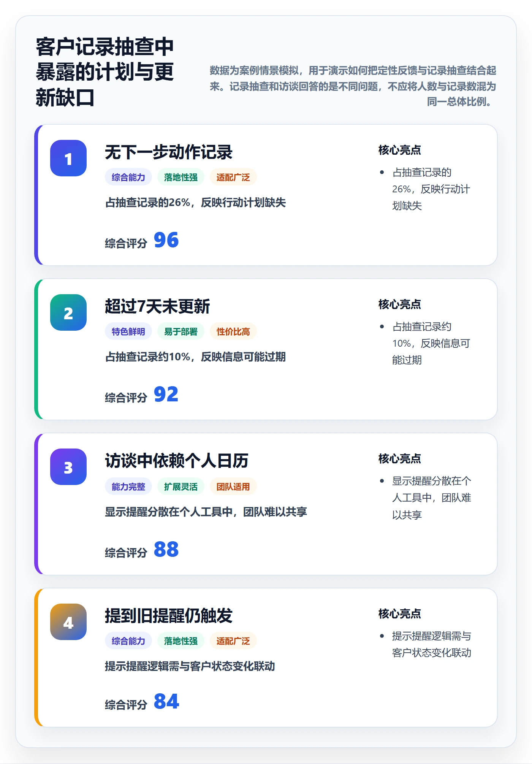Select 落地性强 tag in 无下一步动作记录 card
532x764 pixels.
coord(181,177)
